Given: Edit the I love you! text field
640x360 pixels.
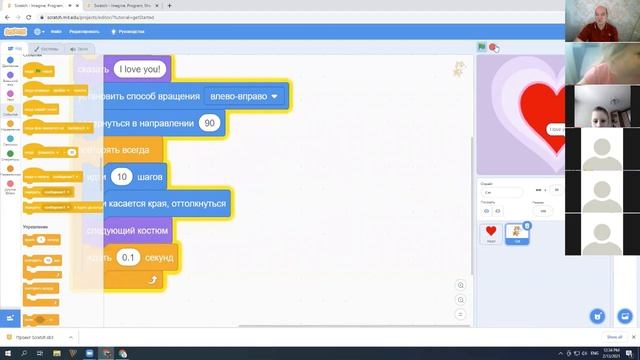Looking at the screenshot, I should 140,69.
